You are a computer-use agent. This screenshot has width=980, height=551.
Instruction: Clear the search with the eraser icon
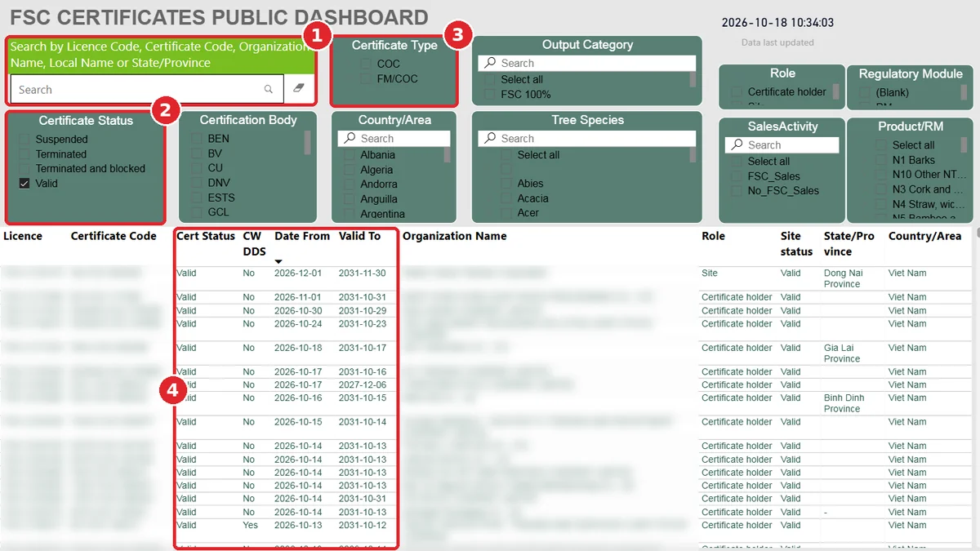[x=298, y=89]
